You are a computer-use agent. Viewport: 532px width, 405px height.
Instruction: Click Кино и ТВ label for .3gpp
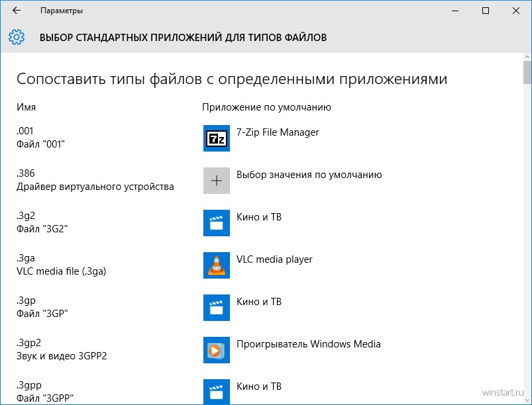(x=258, y=386)
